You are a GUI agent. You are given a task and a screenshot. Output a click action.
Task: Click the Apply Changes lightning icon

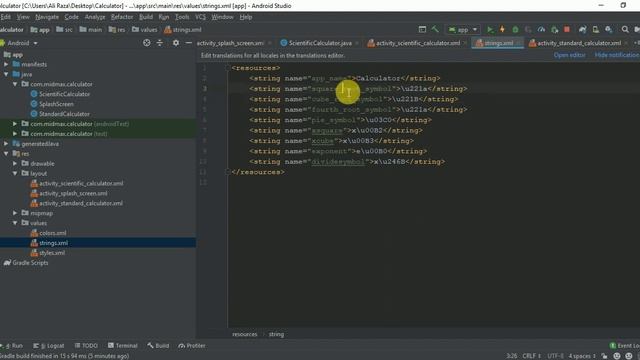tap(502, 29)
